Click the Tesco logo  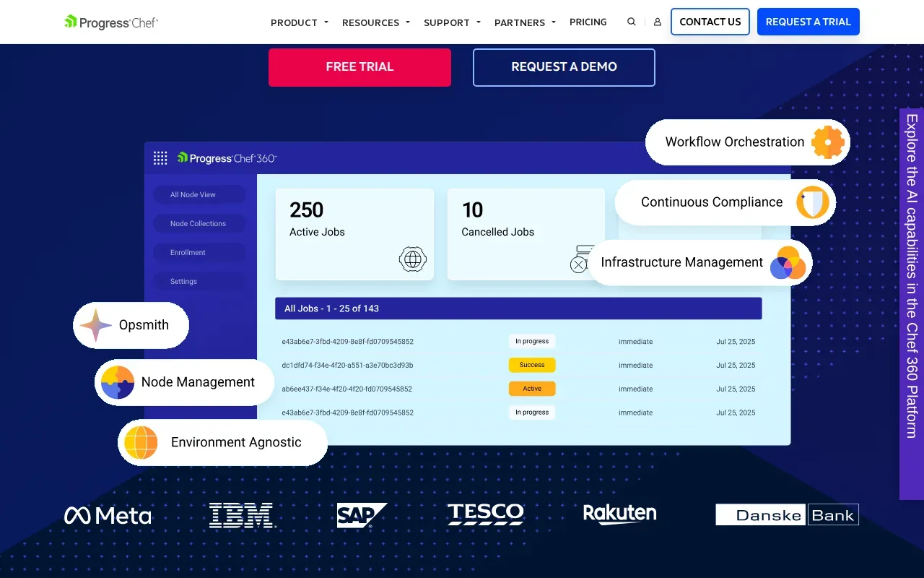(486, 514)
